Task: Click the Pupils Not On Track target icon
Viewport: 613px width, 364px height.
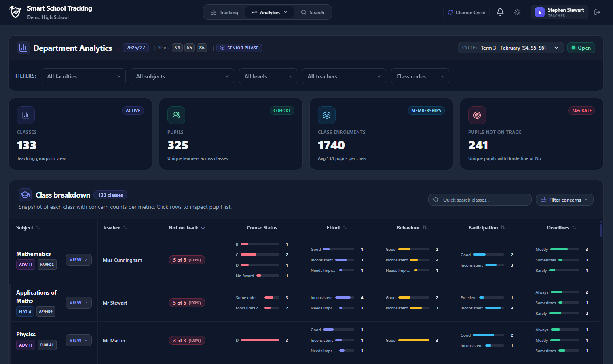Action: click(477, 115)
